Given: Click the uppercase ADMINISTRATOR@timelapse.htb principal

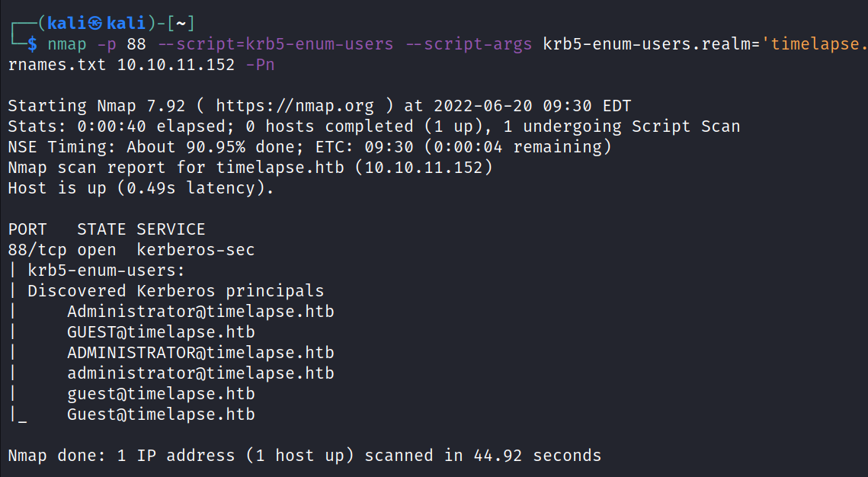Looking at the screenshot, I should point(200,353).
